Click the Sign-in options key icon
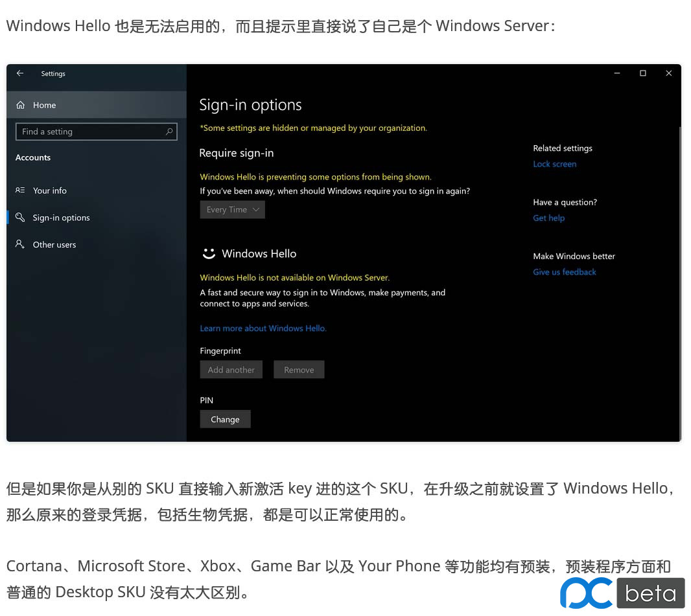This screenshot has width=691, height=616. coord(20,217)
